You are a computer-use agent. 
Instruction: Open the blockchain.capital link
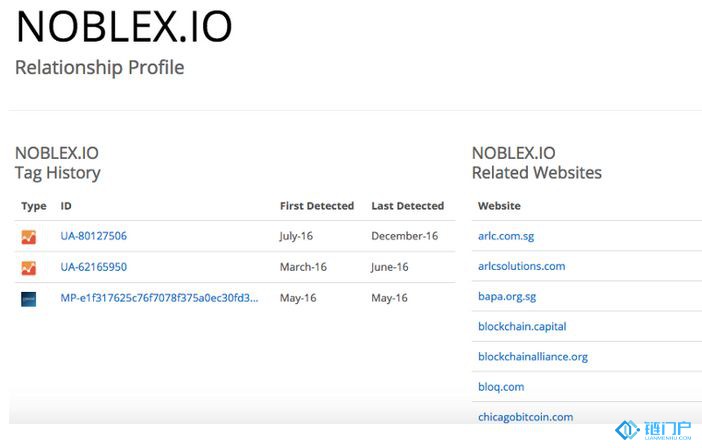(522, 326)
